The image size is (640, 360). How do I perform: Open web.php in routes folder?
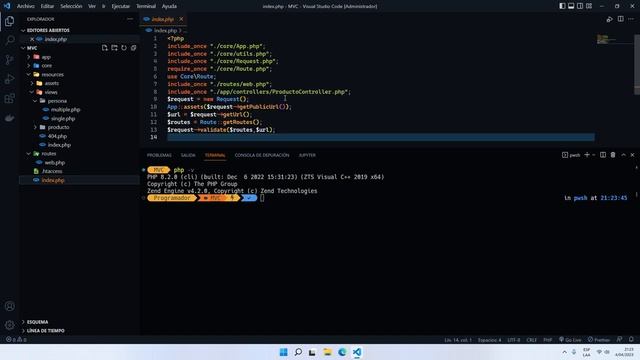click(x=55, y=162)
